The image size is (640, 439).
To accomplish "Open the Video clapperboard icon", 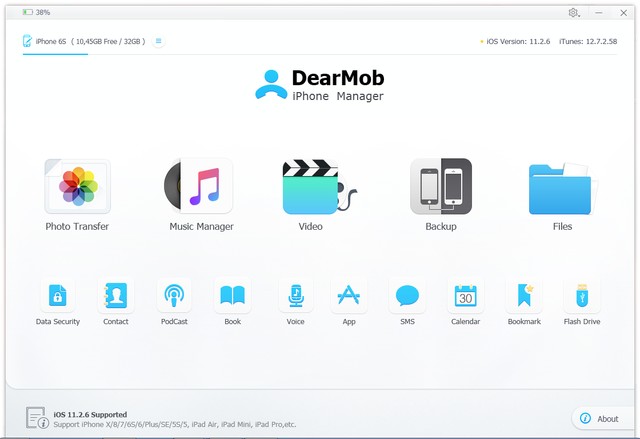I will pyautogui.click(x=312, y=187).
